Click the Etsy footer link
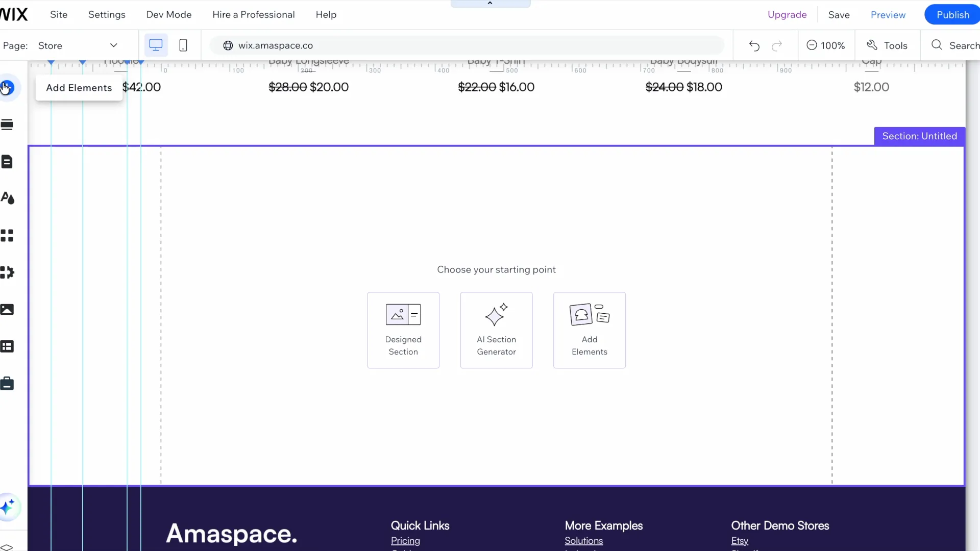Image resolution: width=980 pixels, height=551 pixels. [x=740, y=541]
